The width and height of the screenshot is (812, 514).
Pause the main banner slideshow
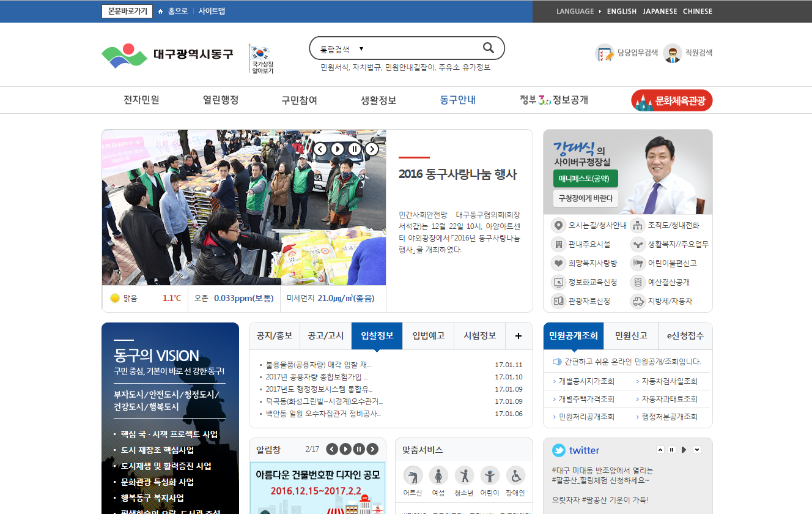355,148
